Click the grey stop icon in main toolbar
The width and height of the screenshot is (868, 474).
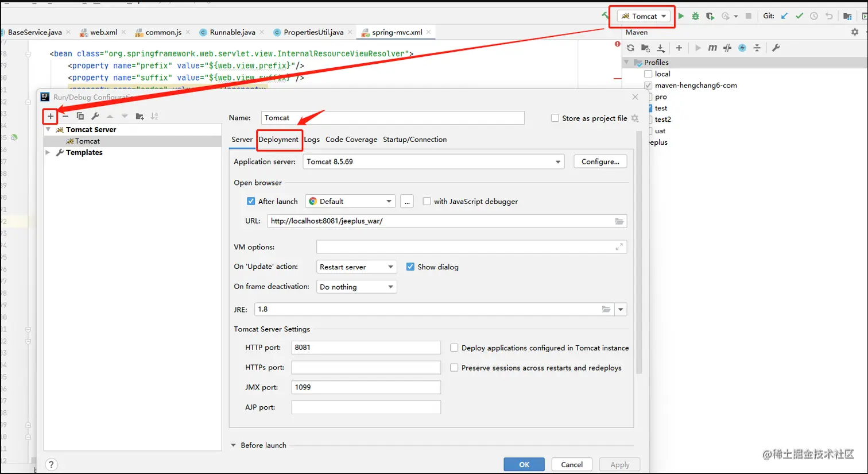click(x=749, y=16)
